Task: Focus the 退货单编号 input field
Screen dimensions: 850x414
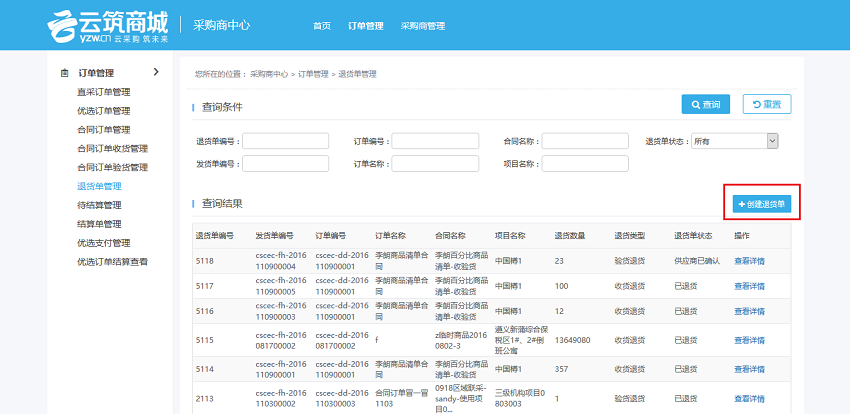Action: point(285,141)
